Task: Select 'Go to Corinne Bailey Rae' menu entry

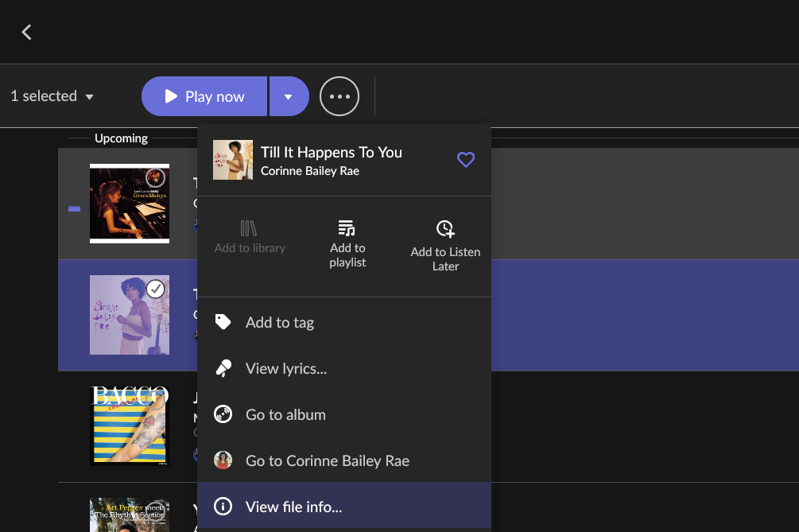Action: click(327, 460)
